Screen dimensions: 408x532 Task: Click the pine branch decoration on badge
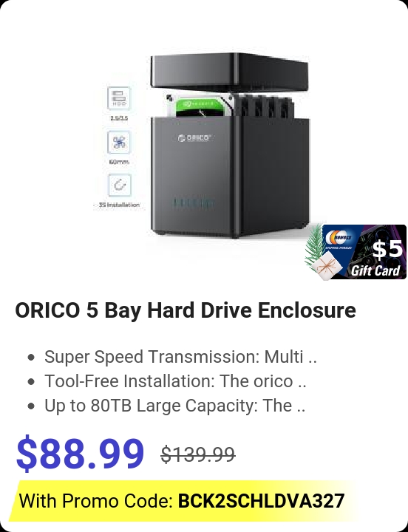[315, 245]
